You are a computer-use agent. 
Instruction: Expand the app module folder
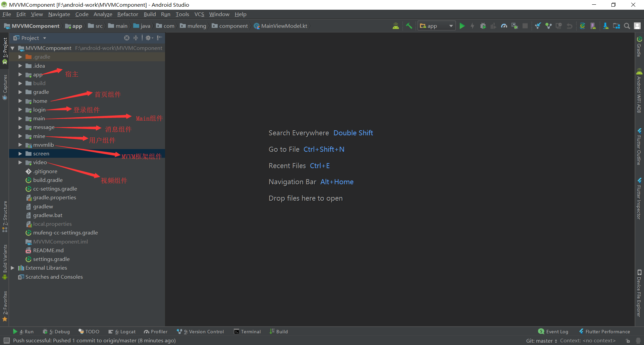tap(20, 74)
